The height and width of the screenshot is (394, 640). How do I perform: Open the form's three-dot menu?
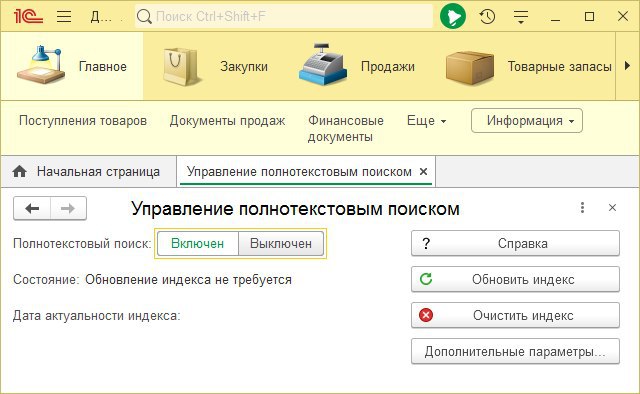[582, 207]
